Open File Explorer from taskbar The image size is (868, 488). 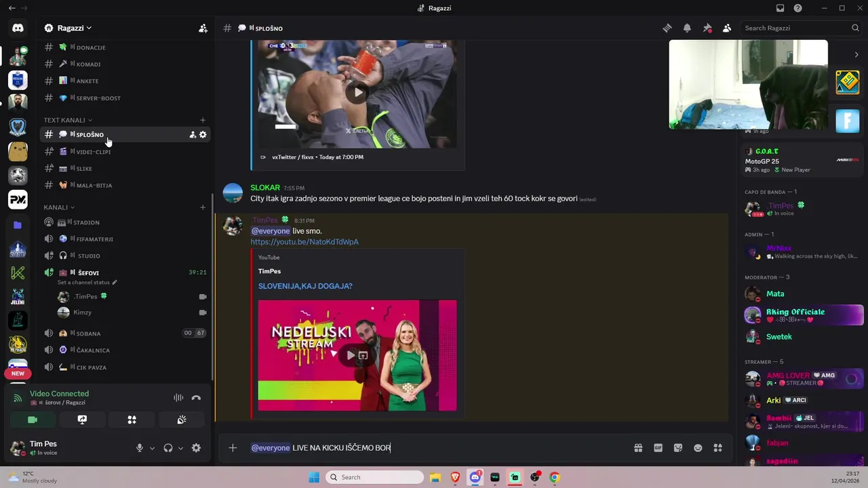pos(435,477)
